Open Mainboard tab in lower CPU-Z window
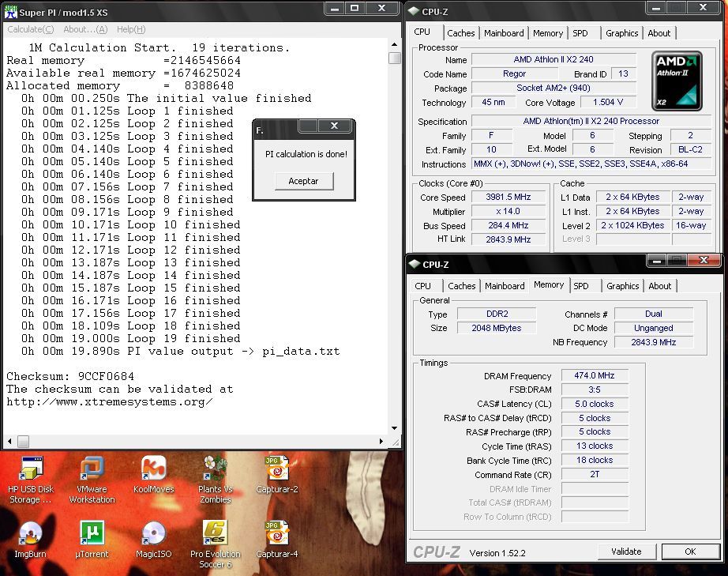Screen dimensions: 728x576 pyautogui.click(x=505, y=286)
